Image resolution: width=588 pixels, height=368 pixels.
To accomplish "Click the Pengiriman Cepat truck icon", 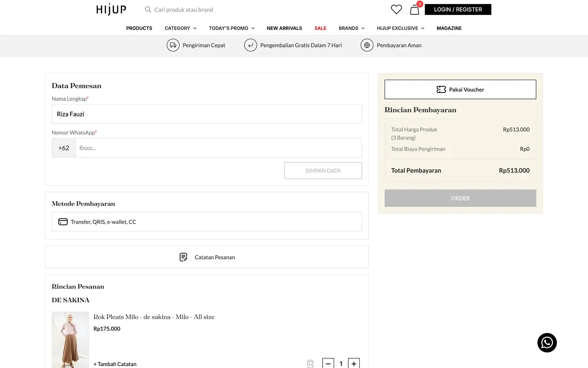I will [173, 45].
